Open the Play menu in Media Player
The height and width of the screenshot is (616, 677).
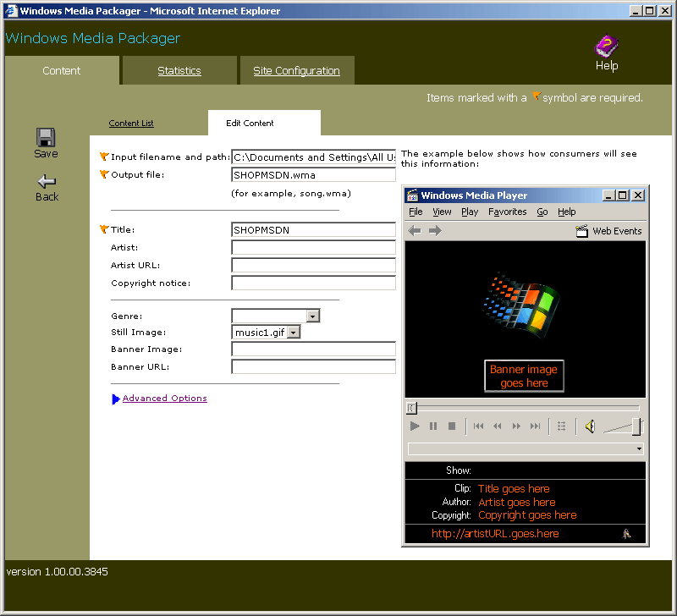(x=470, y=212)
